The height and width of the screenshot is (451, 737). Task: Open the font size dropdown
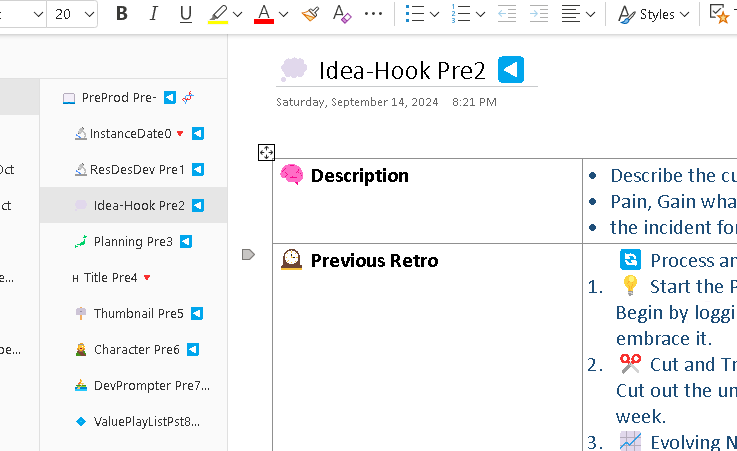(89, 15)
